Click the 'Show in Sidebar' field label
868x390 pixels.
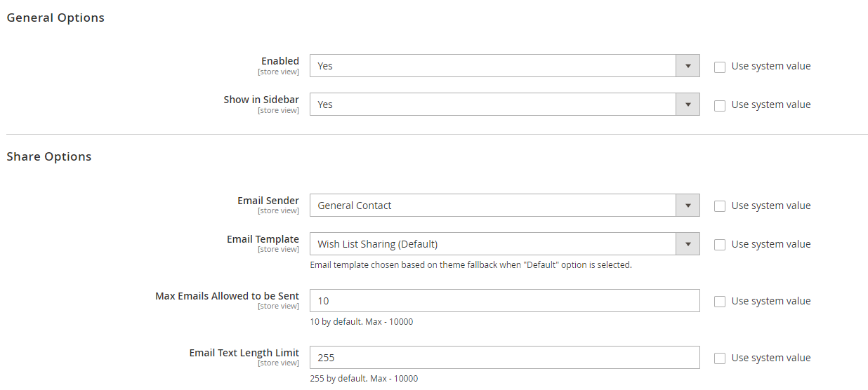pyautogui.click(x=261, y=100)
